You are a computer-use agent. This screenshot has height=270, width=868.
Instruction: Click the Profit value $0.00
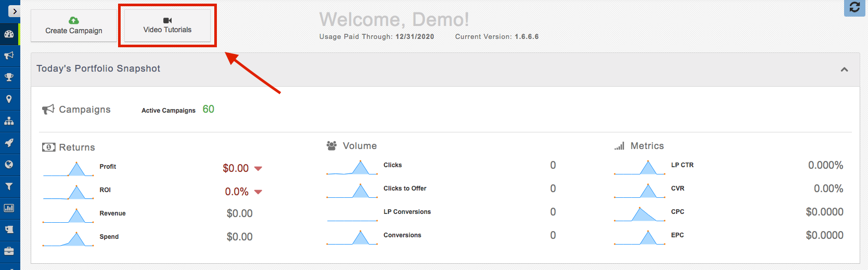coord(236,168)
